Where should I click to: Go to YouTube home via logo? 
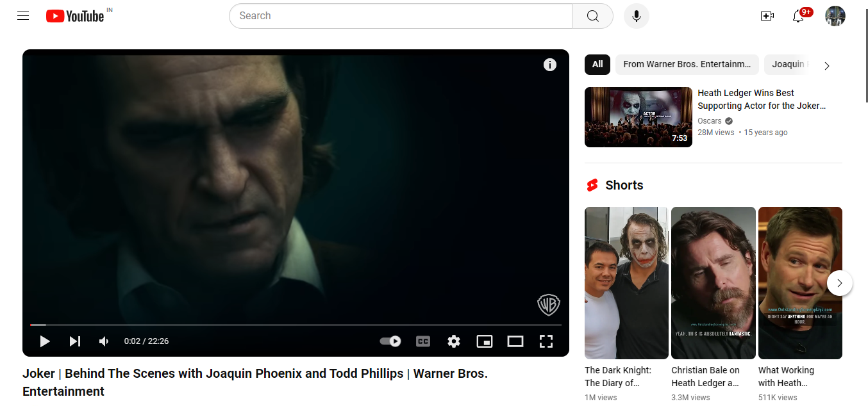click(75, 16)
